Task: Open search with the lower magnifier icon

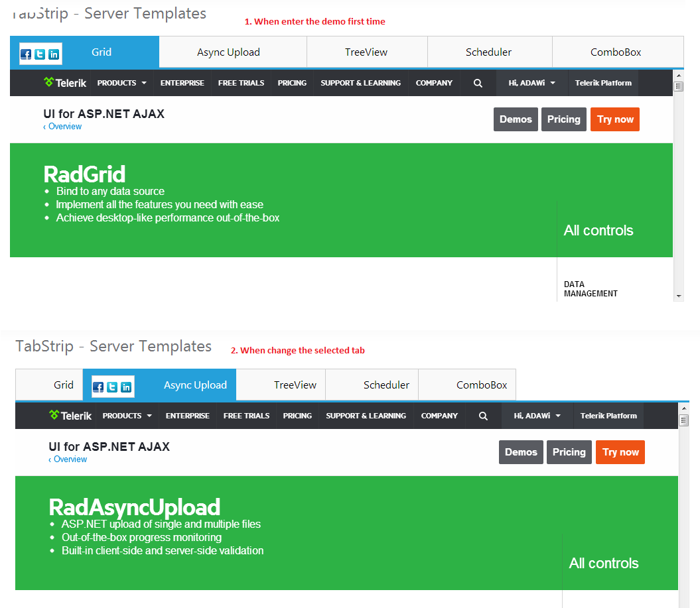Action: [x=483, y=416]
